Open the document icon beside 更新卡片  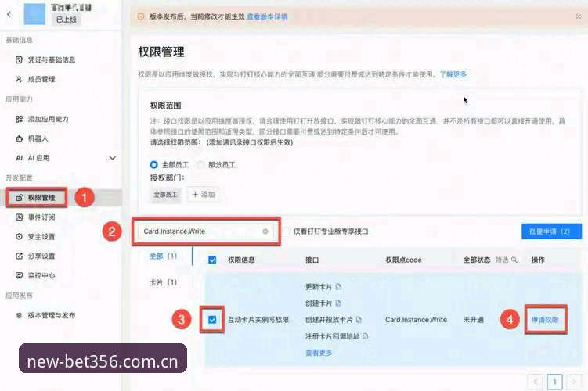coord(338,286)
